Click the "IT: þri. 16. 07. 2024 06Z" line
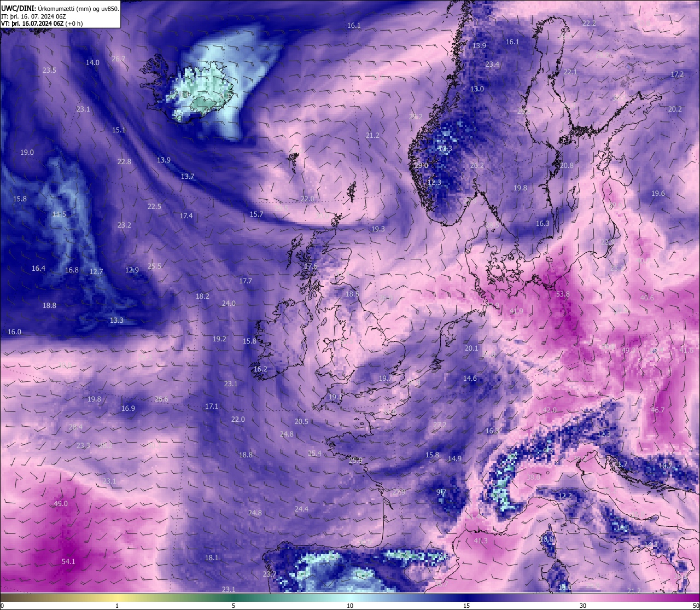The width and height of the screenshot is (700, 610). pyautogui.click(x=34, y=16)
